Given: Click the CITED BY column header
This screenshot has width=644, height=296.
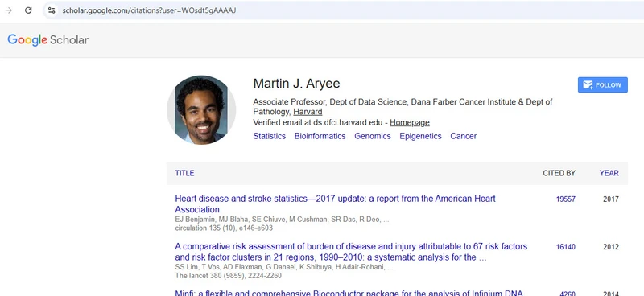Looking at the screenshot, I should click(559, 173).
